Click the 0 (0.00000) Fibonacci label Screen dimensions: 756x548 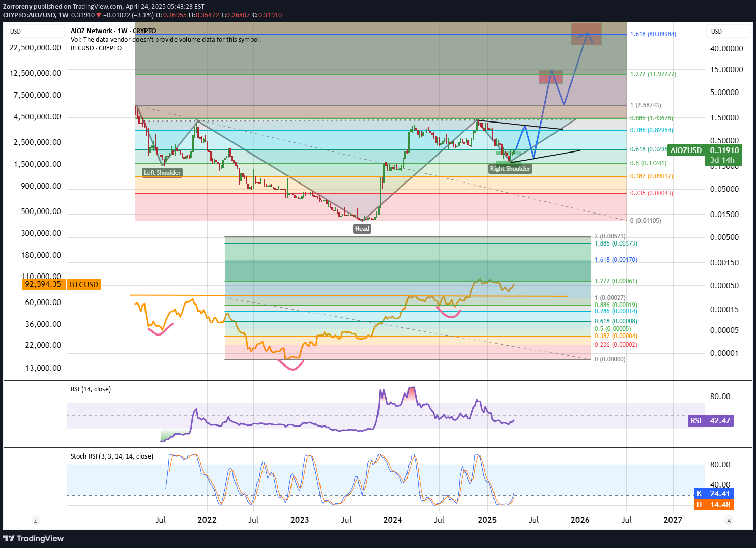(610, 359)
